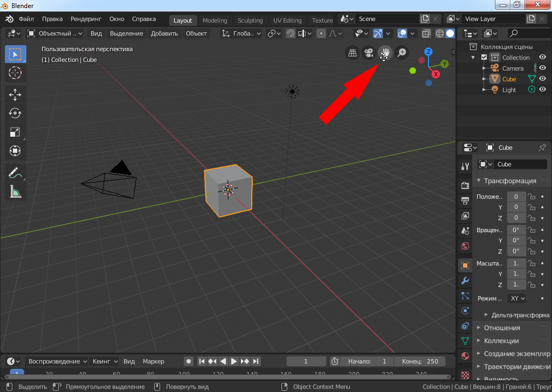Select the Annotate pencil tool
Screen dimensions: 552x392
pos(15,173)
